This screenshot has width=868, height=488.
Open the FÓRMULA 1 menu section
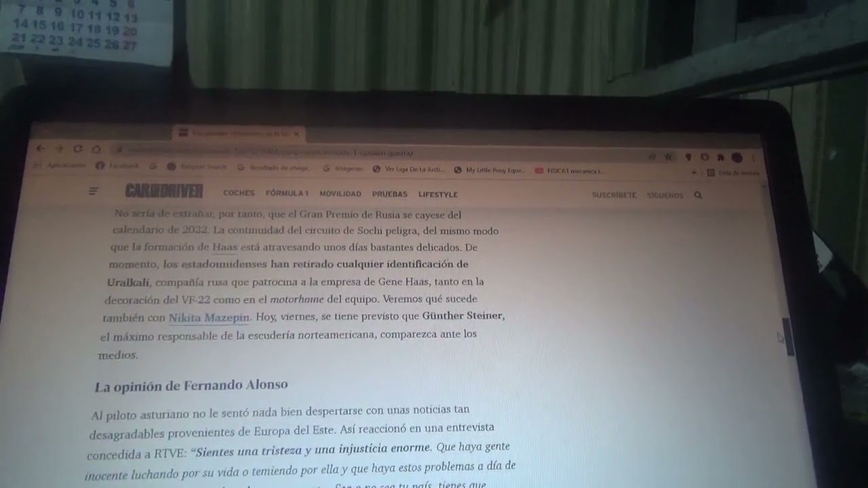tap(287, 193)
